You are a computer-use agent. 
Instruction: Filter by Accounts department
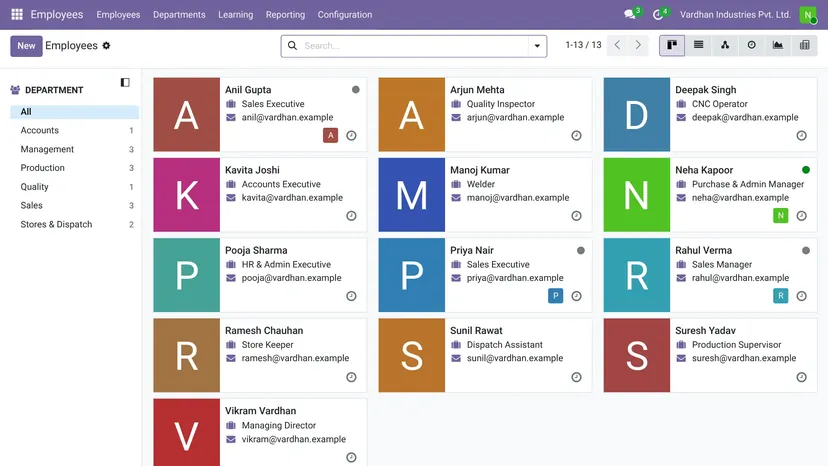(74, 131)
